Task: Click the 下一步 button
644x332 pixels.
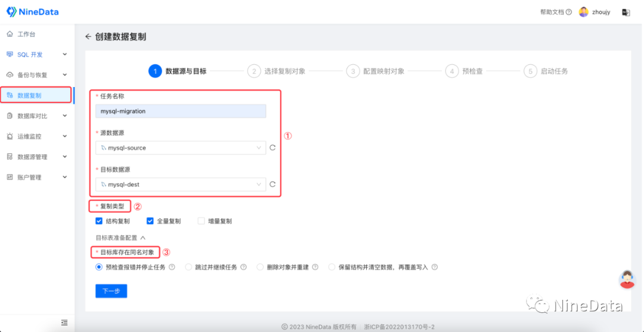Action: 112,291
